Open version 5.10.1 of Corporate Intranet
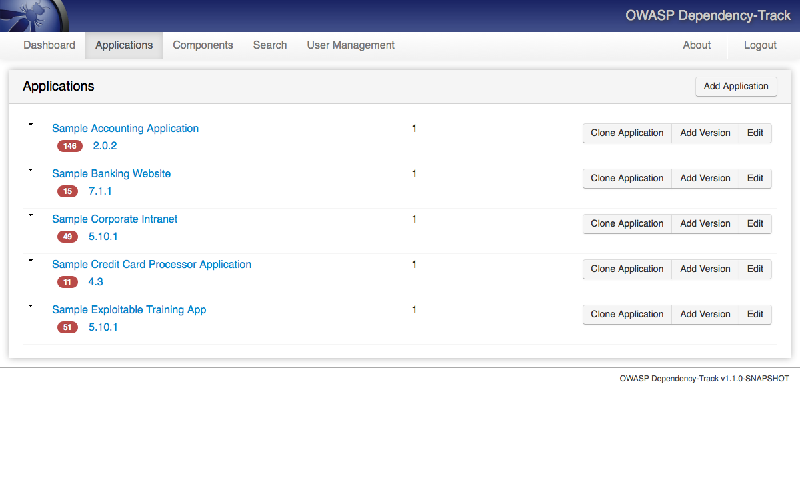 pos(103,237)
